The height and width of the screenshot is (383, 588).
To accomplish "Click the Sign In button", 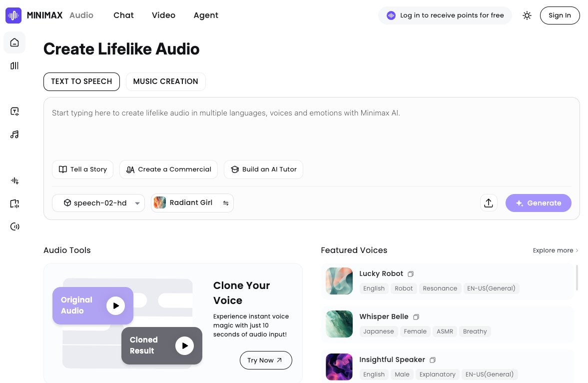I will 560,15.
